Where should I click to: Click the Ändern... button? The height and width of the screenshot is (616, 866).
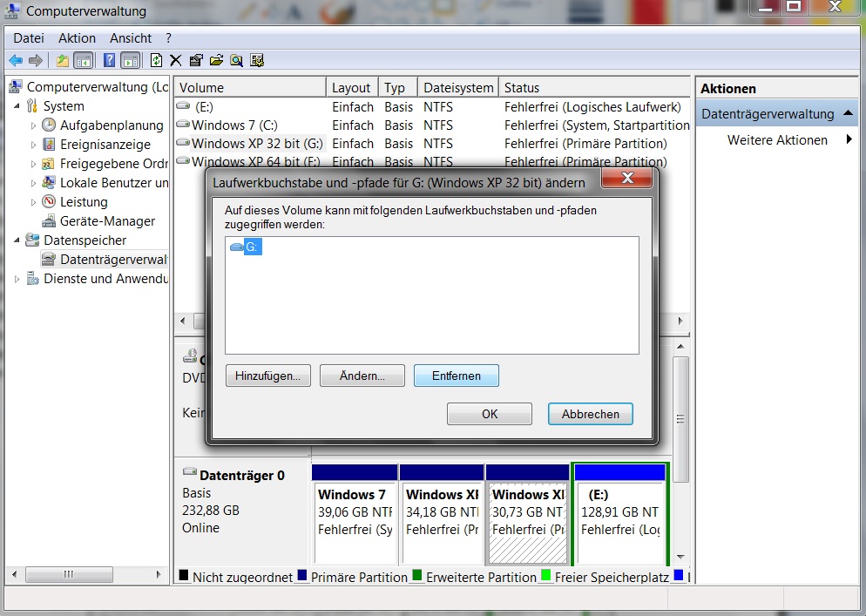(x=362, y=376)
